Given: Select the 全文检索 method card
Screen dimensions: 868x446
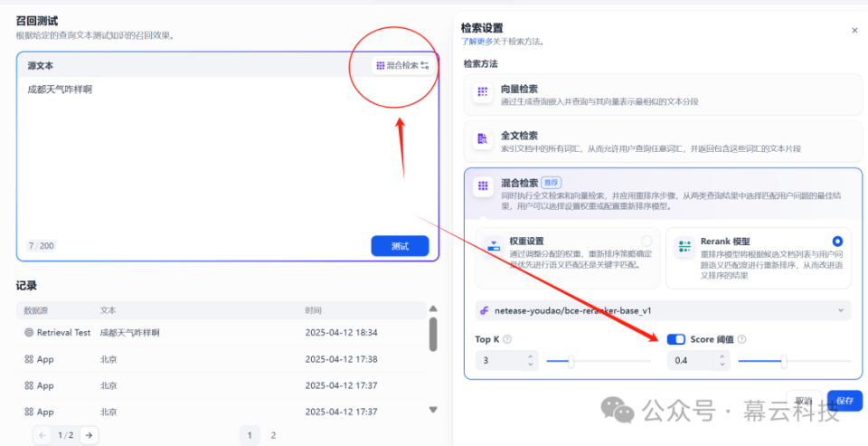Looking at the screenshot, I should pos(663,141).
